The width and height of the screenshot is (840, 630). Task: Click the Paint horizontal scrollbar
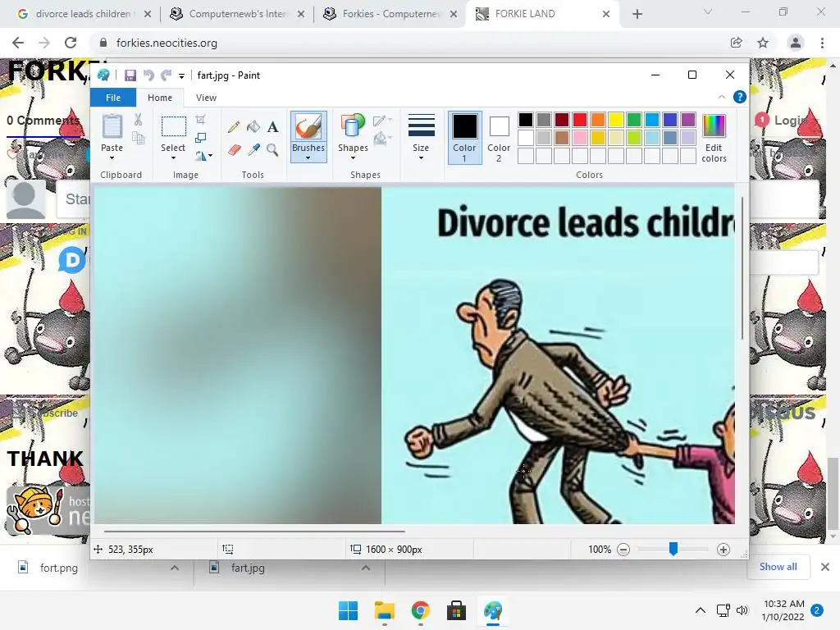point(254,532)
